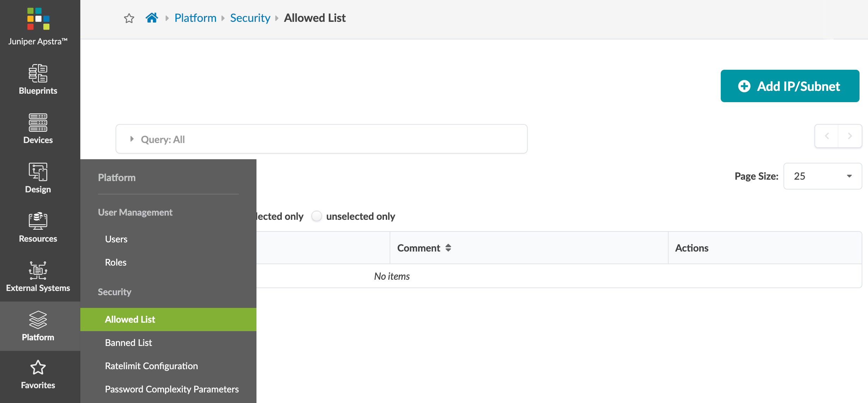Image resolution: width=868 pixels, height=403 pixels.
Task: Click the home icon in breadcrumb
Action: (152, 18)
